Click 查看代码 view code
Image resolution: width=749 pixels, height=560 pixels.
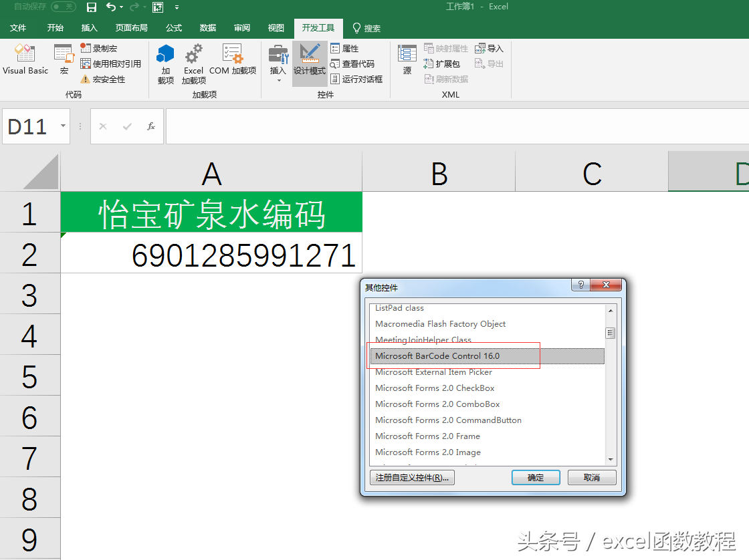(352, 63)
